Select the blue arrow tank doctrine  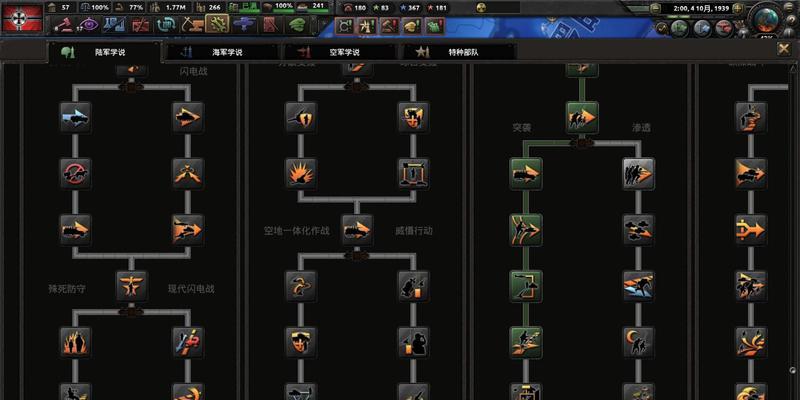point(75,117)
